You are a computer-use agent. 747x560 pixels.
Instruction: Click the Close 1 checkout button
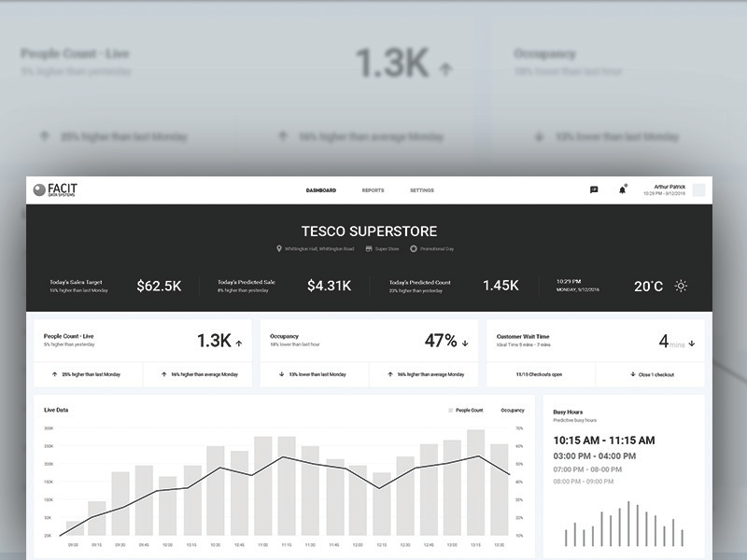(x=650, y=375)
